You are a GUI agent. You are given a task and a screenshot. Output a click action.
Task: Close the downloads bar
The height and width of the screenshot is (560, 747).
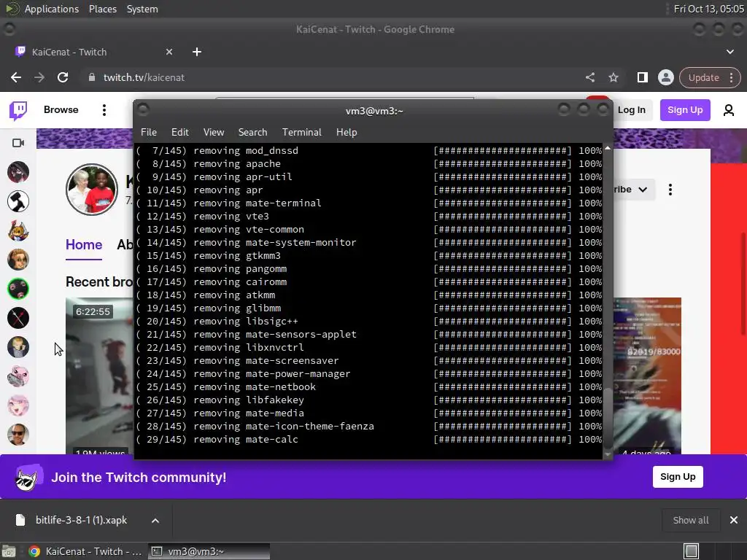(734, 520)
